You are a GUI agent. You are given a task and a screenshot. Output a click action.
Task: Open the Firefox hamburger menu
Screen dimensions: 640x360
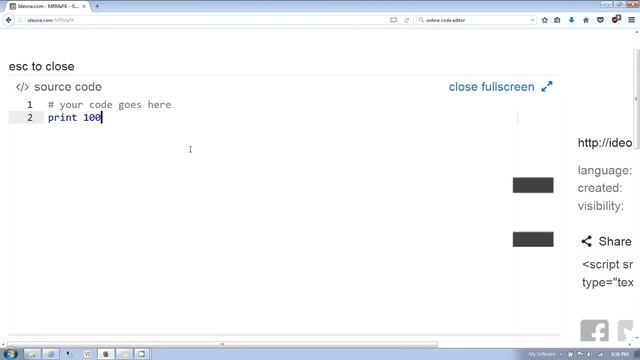click(x=631, y=20)
